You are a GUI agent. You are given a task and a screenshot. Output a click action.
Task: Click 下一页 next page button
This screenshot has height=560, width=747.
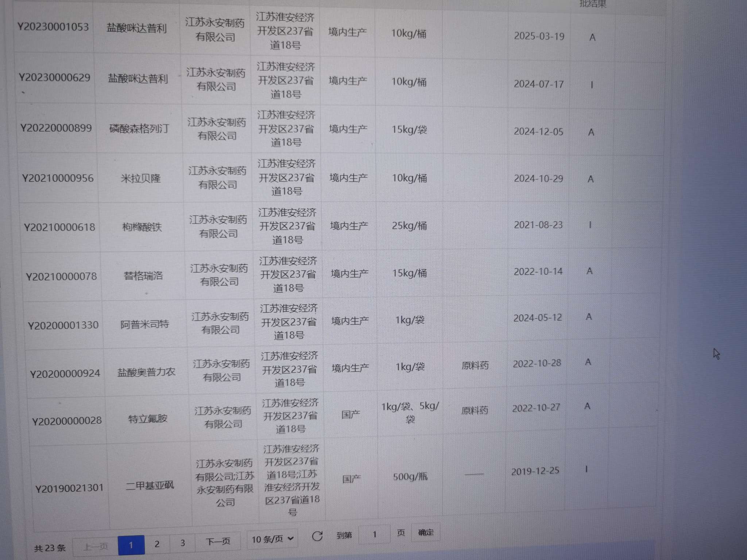(218, 541)
